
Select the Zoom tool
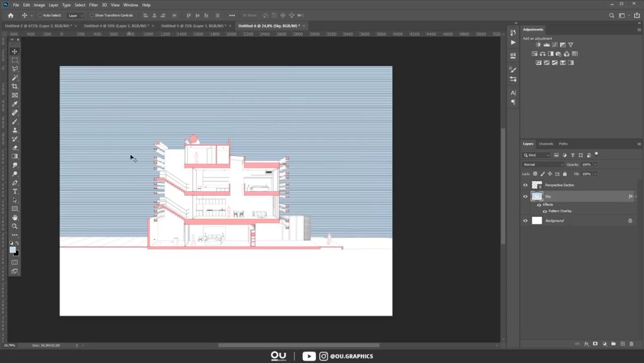coord(15,226)
